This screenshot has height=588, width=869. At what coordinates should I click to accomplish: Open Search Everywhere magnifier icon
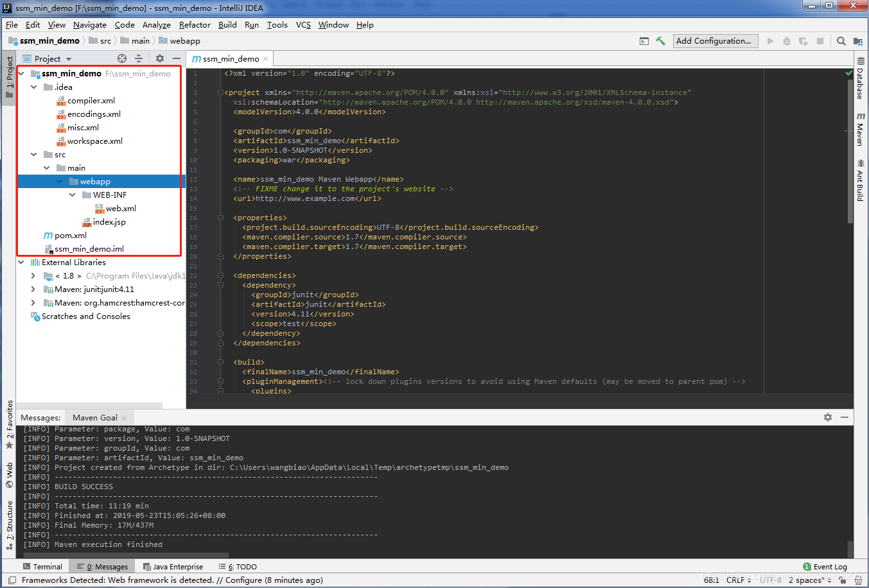coord(841,41)
